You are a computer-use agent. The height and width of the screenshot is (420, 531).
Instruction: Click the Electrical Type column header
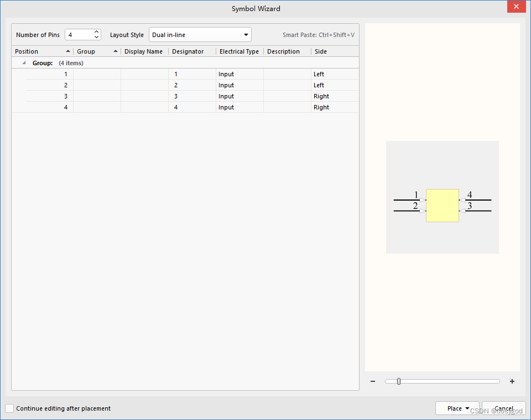239,51
